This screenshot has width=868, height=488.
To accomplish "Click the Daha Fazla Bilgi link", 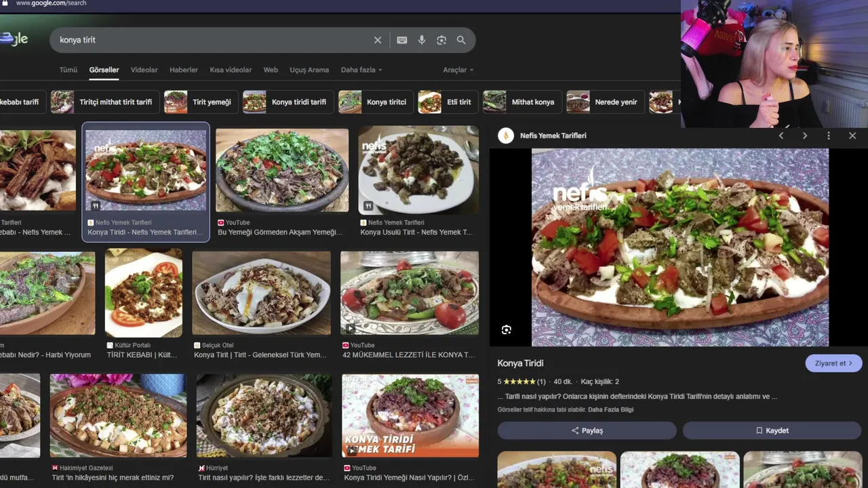I will 610,409.
